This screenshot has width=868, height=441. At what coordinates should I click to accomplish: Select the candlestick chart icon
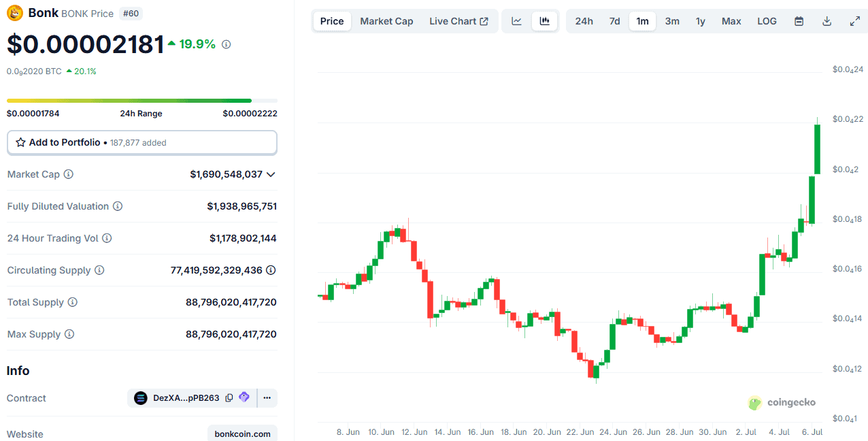tap(544, 21)
